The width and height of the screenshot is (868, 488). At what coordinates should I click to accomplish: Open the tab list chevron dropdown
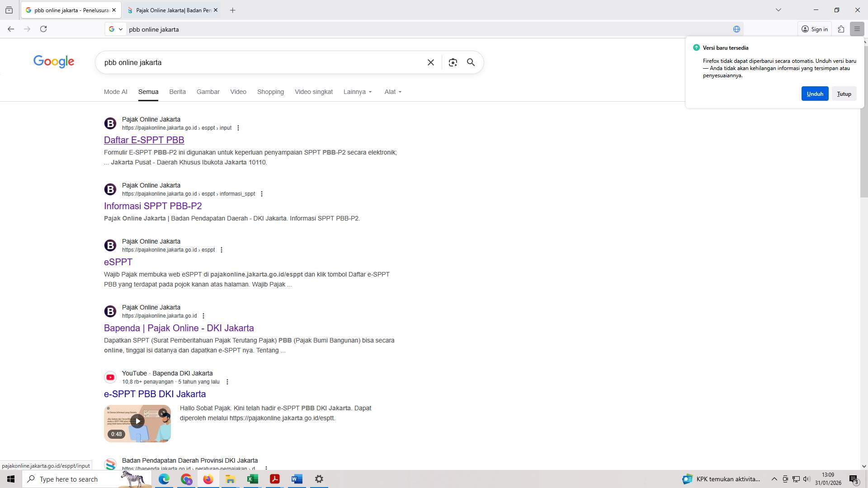pos(778,9)
